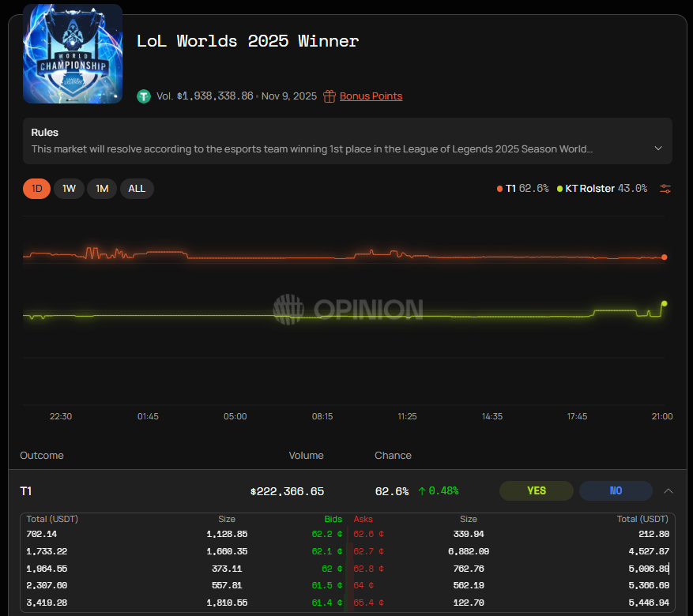Click ask size 6,882.09

pos(469,551)
